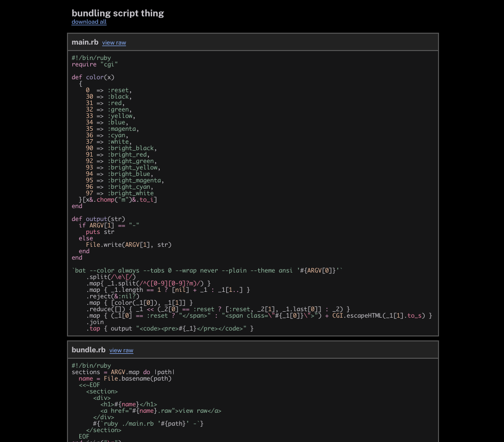The height and width of the screenshot is (442, 504).
Task: Click the bat --color always command line
Action: tap(207, 271)
